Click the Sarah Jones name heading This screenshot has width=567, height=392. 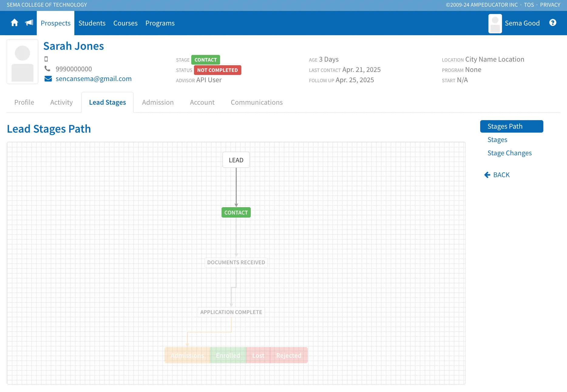(73, 46)
